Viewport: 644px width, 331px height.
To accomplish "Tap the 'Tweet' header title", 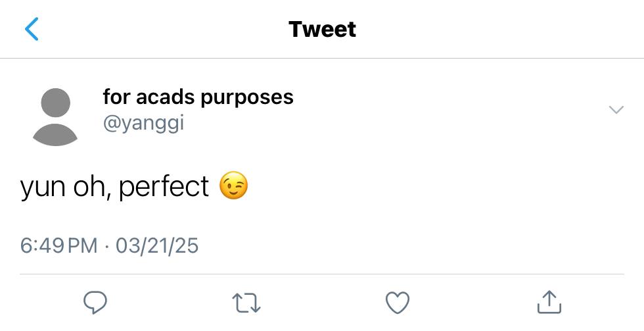I will [x=322, y=29].
